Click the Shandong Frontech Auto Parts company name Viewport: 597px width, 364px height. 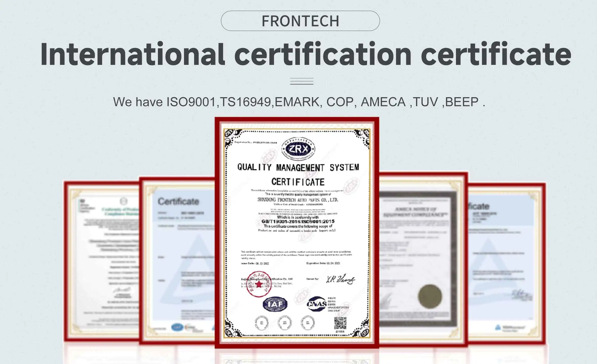coord(297,200)
